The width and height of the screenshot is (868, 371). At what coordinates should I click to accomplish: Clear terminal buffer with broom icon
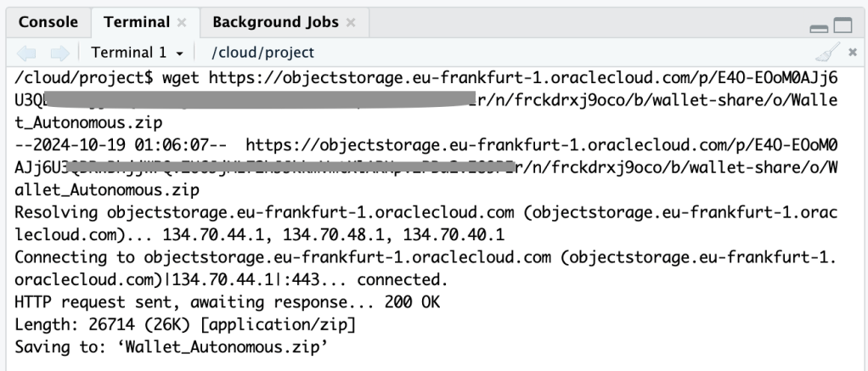pyautogui.click(x=823, y=53)
